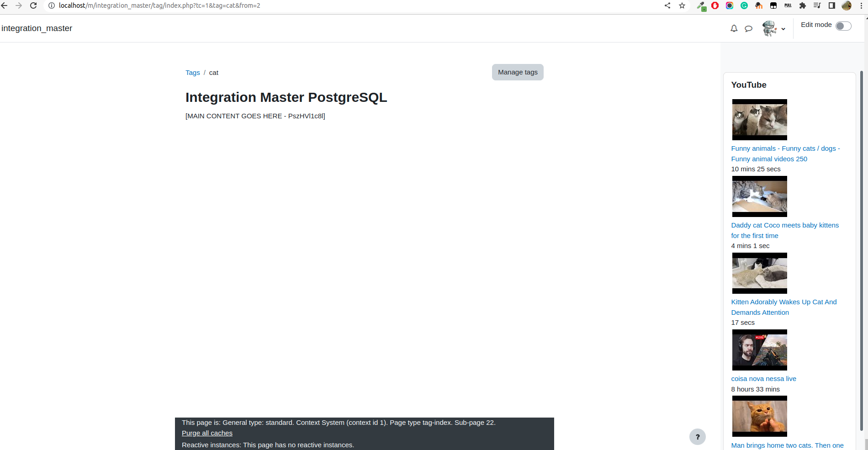Open the Funny animals cats/dogs video thumbnail

click(759, 120)
